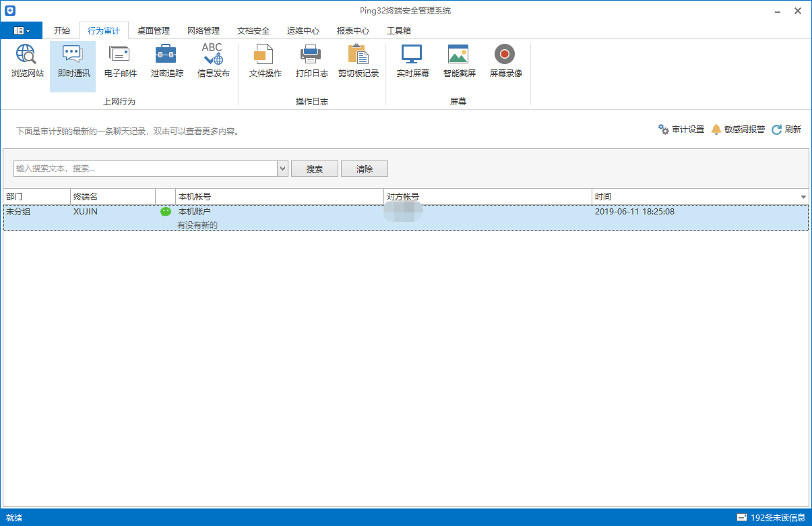The width and height of the screenshot is (812, 526).
Task: Switch to the 工具箱 tab
Action: pyautogui.click(x=399, y=30)
